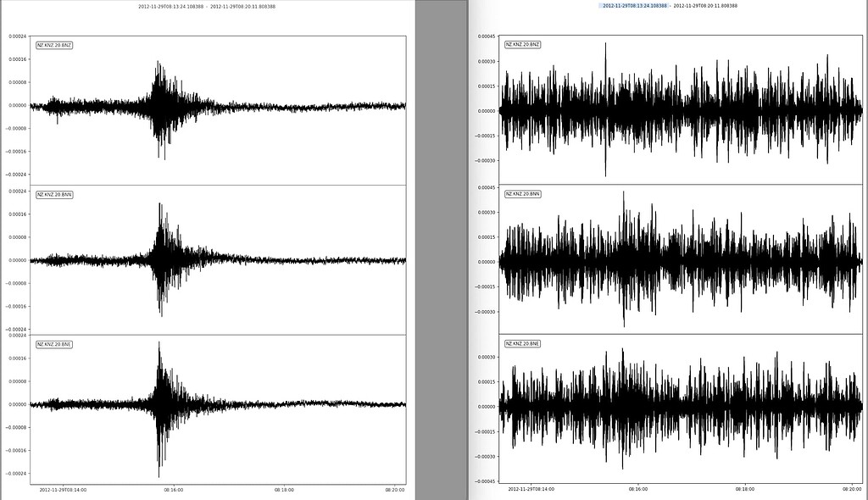Image resolution: width=868 pixels, height=500 pixels.
Task: Click the 08:18:00 tick on right time axis
Action: click(x=745, y=489)
